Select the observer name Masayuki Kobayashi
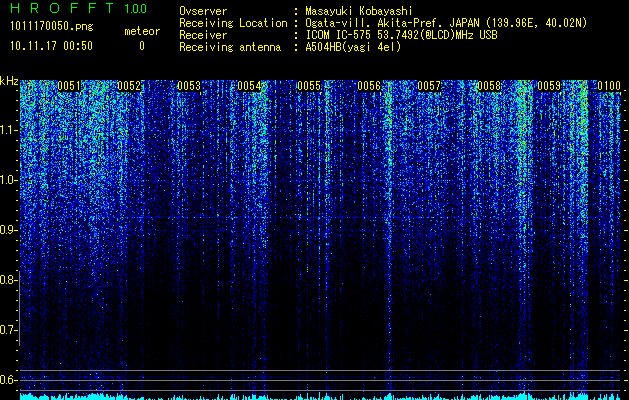 pos(359,11)
